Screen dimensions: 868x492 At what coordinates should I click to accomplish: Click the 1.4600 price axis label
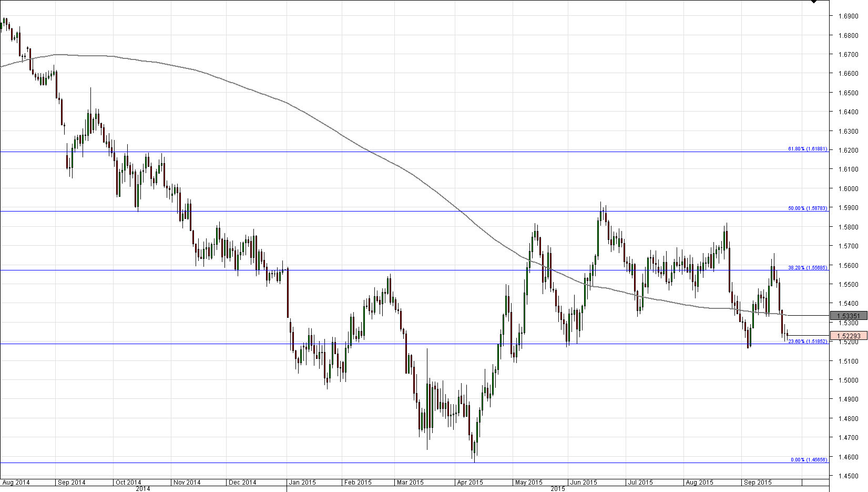848,457
